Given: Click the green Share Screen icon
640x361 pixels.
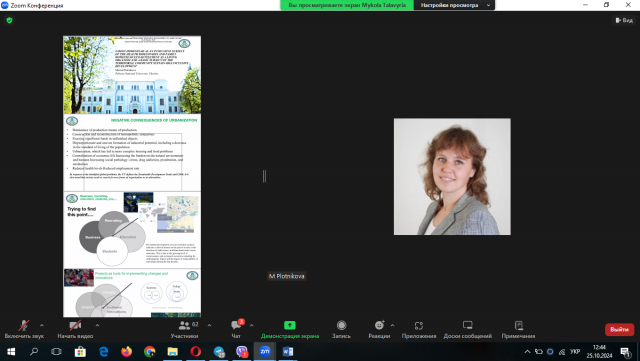Looking at the screenshot, I should 290,325.
